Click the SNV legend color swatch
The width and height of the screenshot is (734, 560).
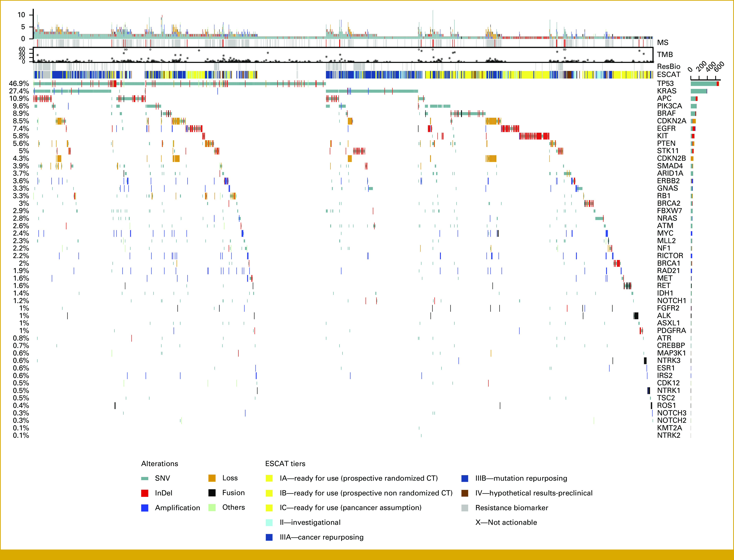(145, 478)
